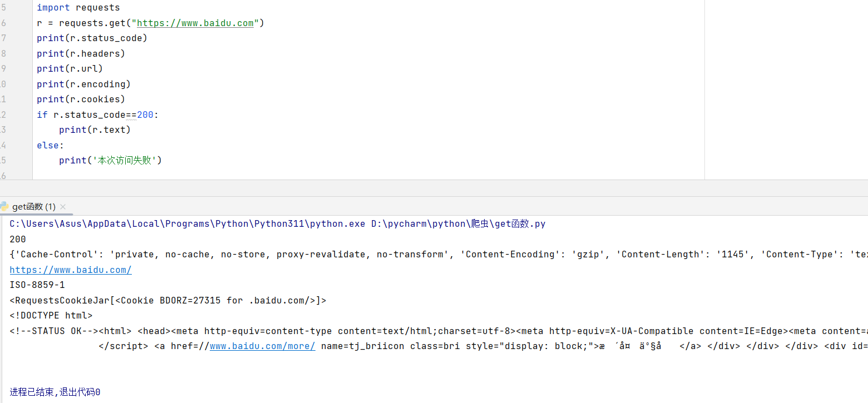Click the 'Content-Length': '1145' header value
This screenshot has width=868, height=403.
coord(685,255)
